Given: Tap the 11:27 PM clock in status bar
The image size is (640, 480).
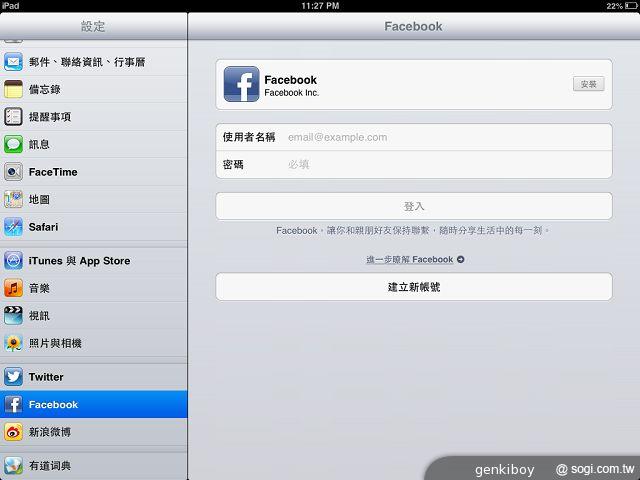Looking at the screenshot, I should (x=320, y=6).
